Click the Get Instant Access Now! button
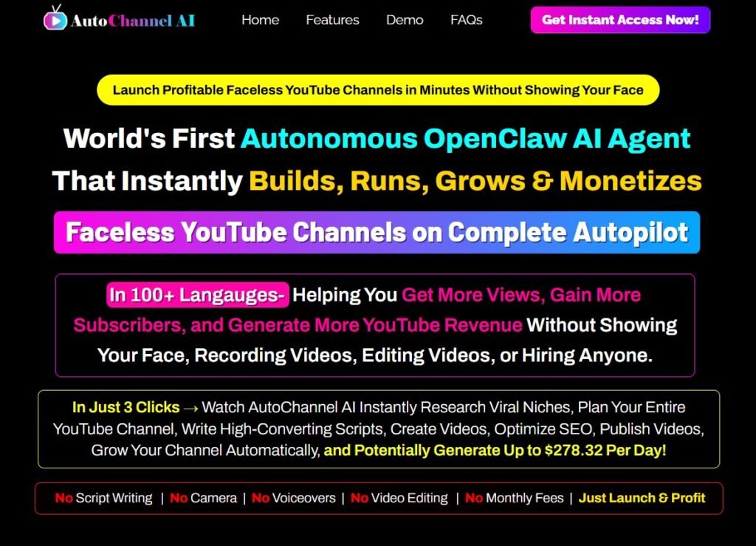Viewport: 756px width, 546px height. [x=620, y=20]
